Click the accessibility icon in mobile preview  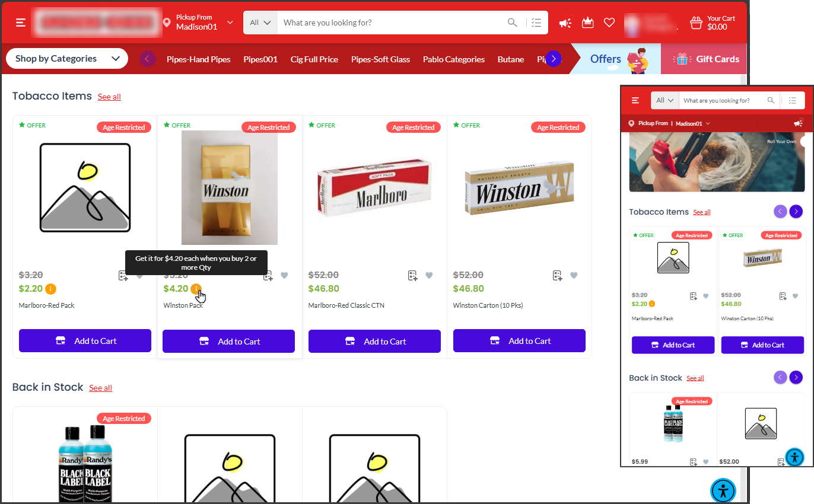[794, 457]
